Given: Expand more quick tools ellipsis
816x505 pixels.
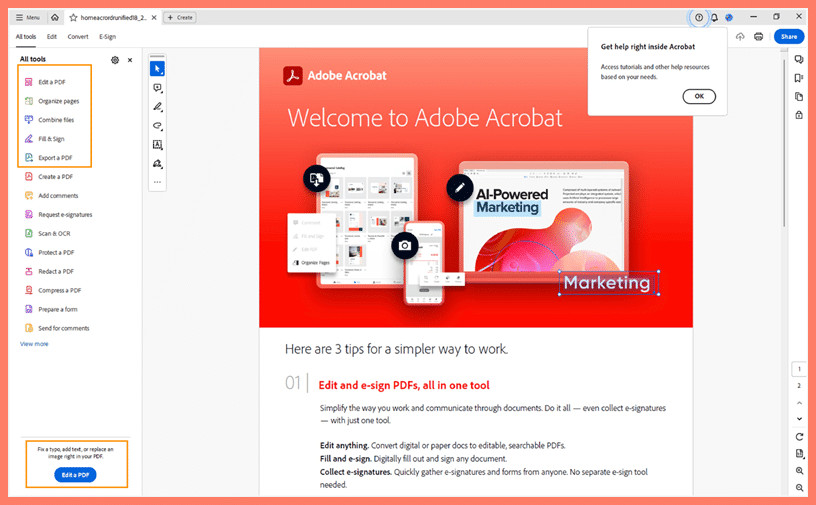Looking at the screenshot, I should (x=157, y=182).
